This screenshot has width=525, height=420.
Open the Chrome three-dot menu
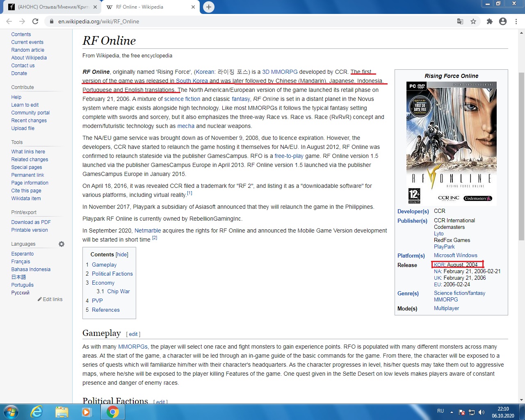point(516,21)
